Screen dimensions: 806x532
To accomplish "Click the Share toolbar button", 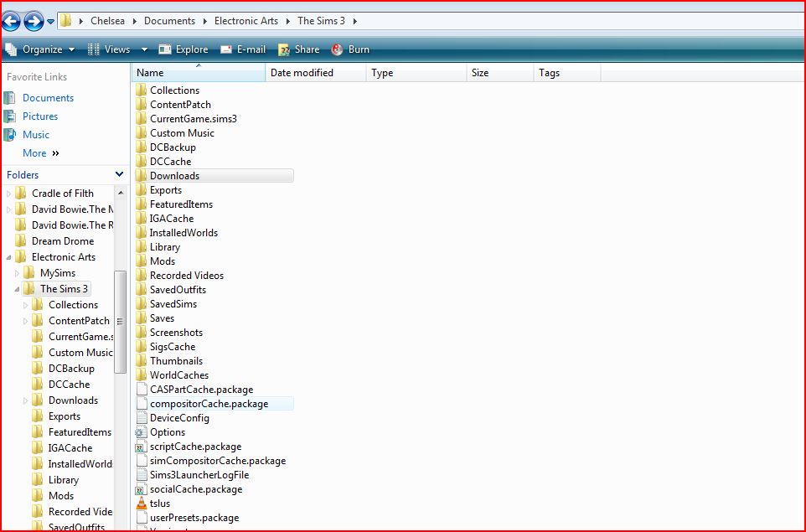I will pos(298,49).
